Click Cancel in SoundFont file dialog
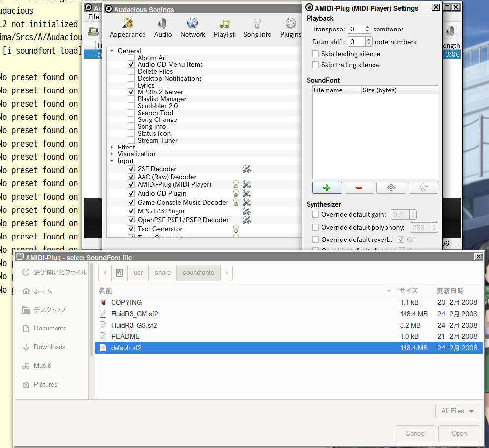This screenshot has width=489, height=448. point(415,434)
